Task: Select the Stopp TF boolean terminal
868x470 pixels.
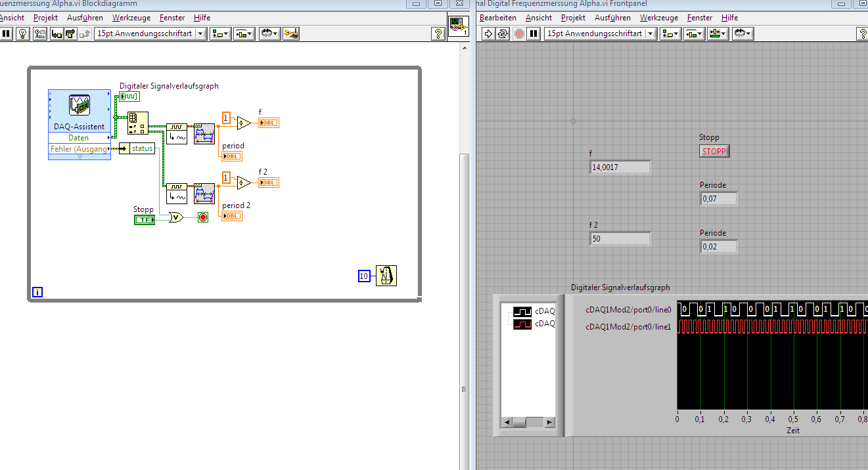Action: click(144, 220)
